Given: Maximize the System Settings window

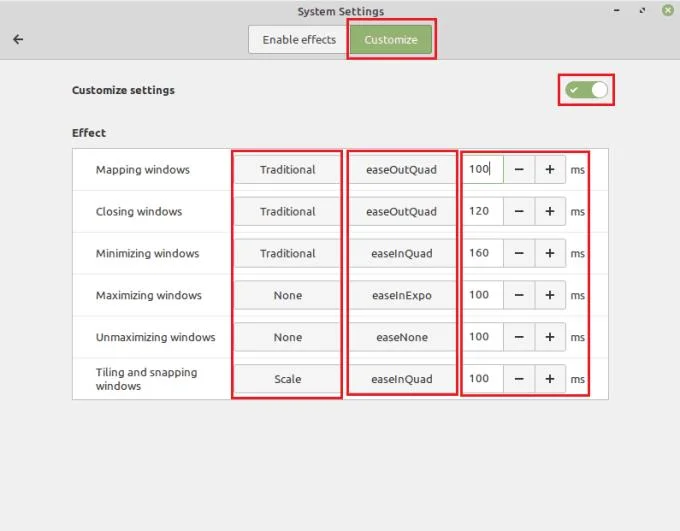Looking at the screenshot, I should (642, 10).
